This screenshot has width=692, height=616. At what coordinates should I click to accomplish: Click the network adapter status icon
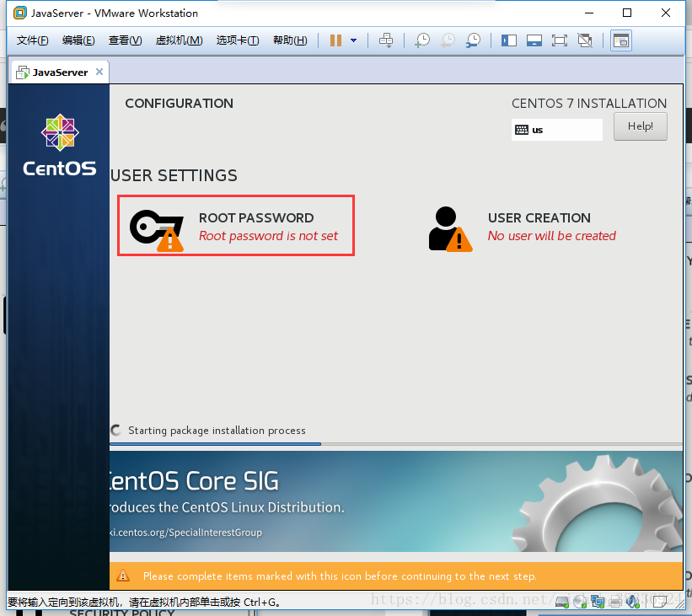[598, 602]
